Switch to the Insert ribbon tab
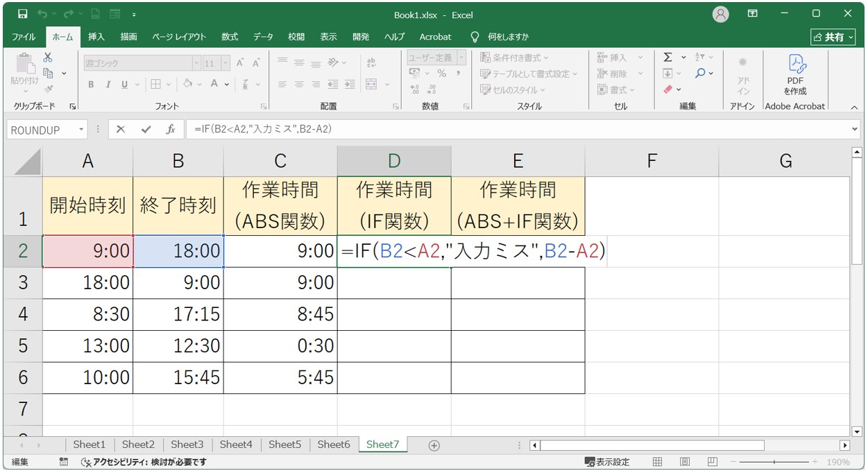 point(96,37)
